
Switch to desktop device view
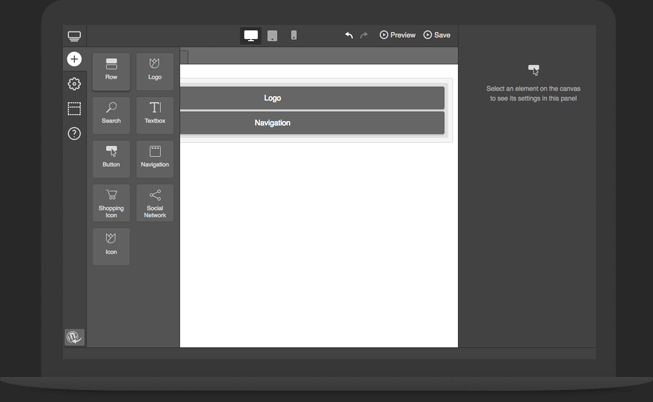pyautogui.click(x=251, y=35)
